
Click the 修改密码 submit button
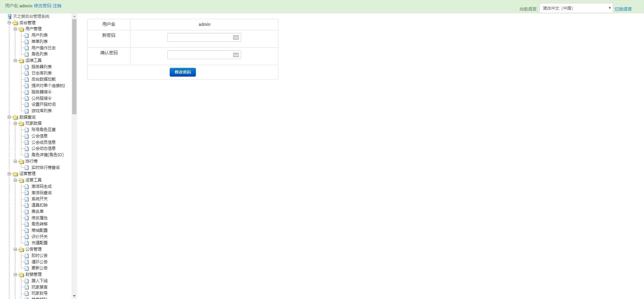(x=183, y=72)
